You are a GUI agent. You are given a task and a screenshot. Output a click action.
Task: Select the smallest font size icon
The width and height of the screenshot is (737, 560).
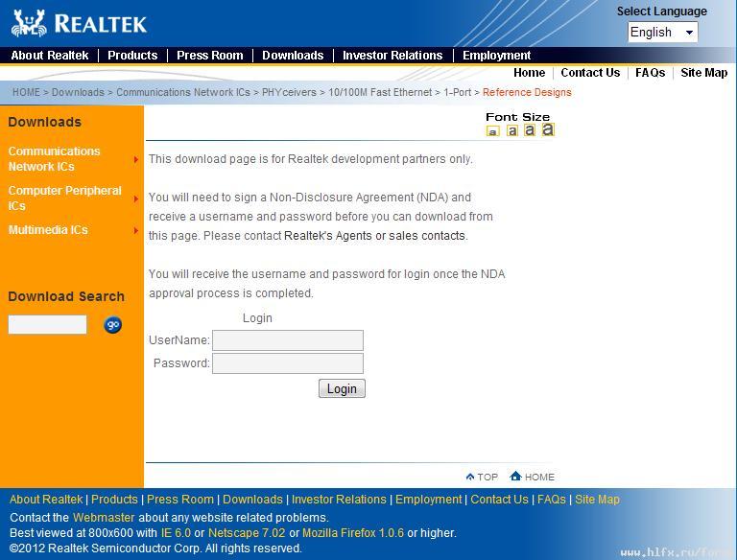click(x=492, y=131)
